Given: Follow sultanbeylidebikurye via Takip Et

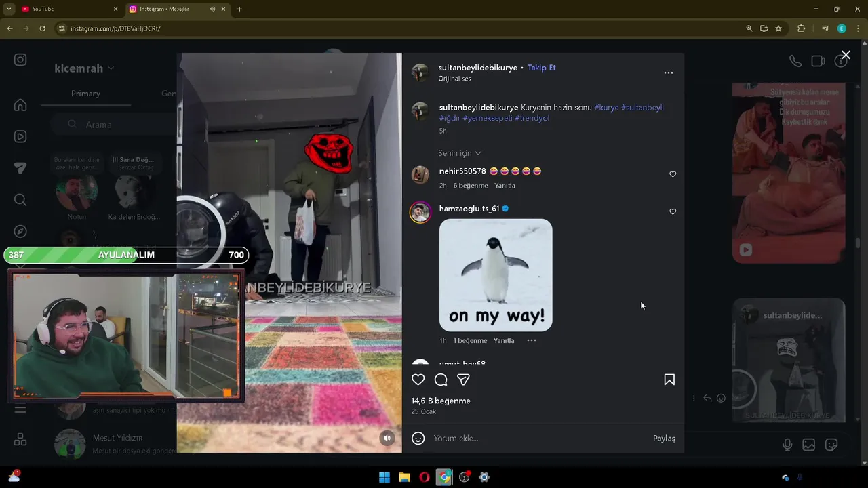Looking at the screenshot, I should point(542,68).
